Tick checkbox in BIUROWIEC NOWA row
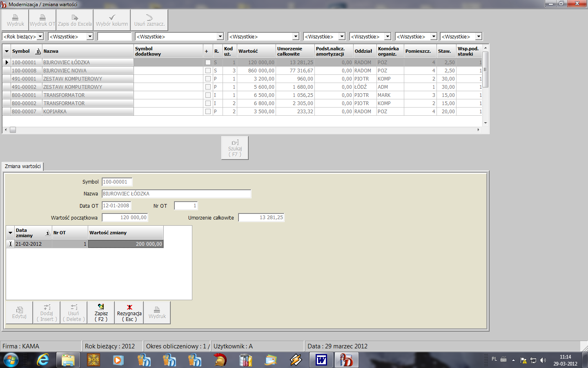Viewport: 588px width, 368px height. 208,71
